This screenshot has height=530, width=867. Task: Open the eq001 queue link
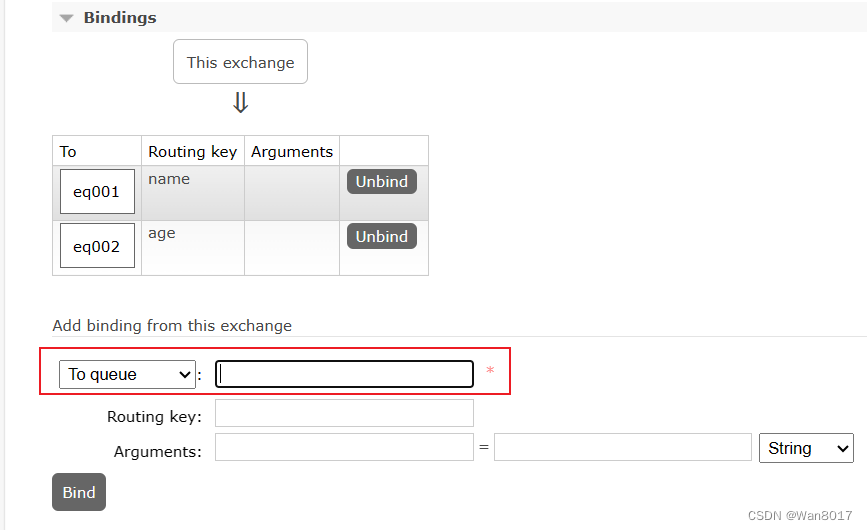(97, 192)
